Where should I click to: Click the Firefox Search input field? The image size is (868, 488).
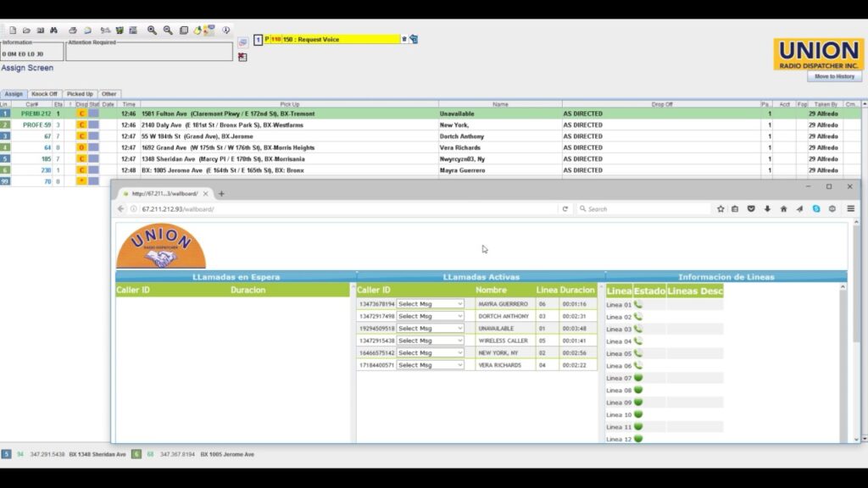pos(644,208)
